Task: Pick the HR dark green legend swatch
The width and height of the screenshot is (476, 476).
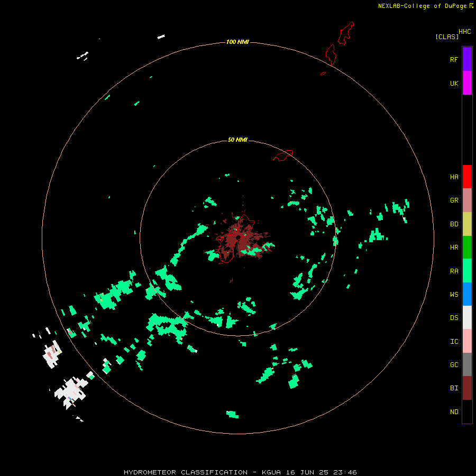Action: tap(467, 248)
